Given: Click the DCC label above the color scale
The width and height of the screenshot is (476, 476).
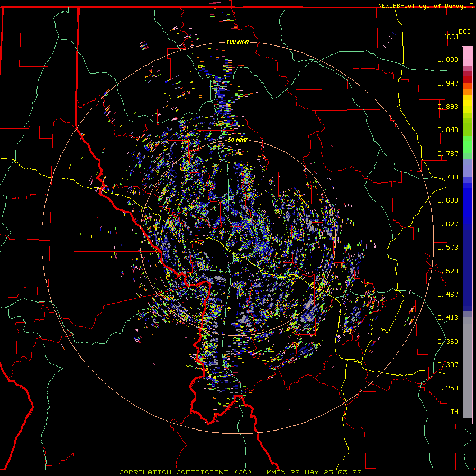Looking at the screenshot, I should 464,32.
